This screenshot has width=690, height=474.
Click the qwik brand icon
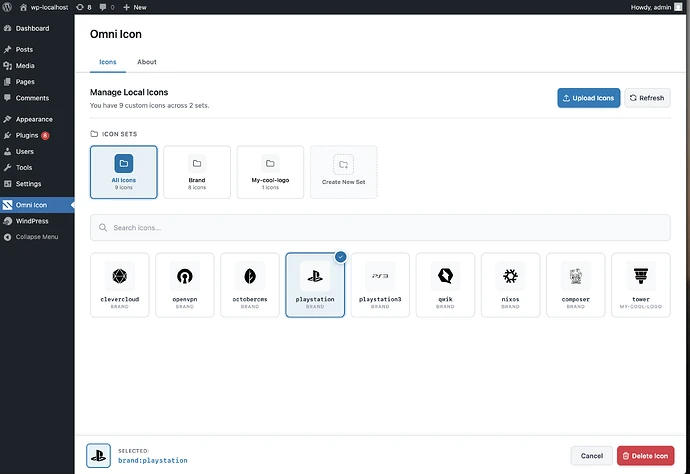click(x=445, y=284)
